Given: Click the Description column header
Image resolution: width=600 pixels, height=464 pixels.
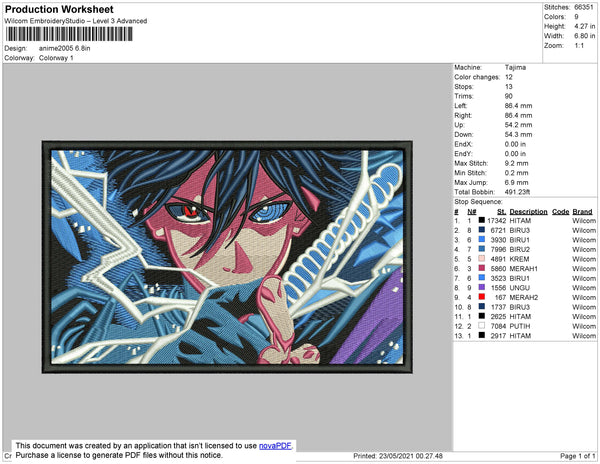Looking at the screenshot, I should pyautogui.click(x=528, y=212).
